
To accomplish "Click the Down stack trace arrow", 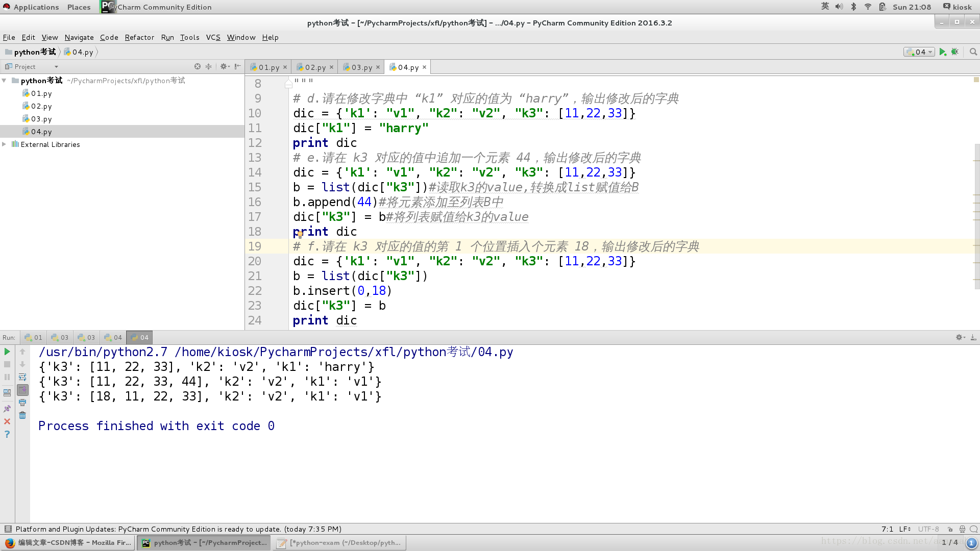I will click(x=22, y=364).
